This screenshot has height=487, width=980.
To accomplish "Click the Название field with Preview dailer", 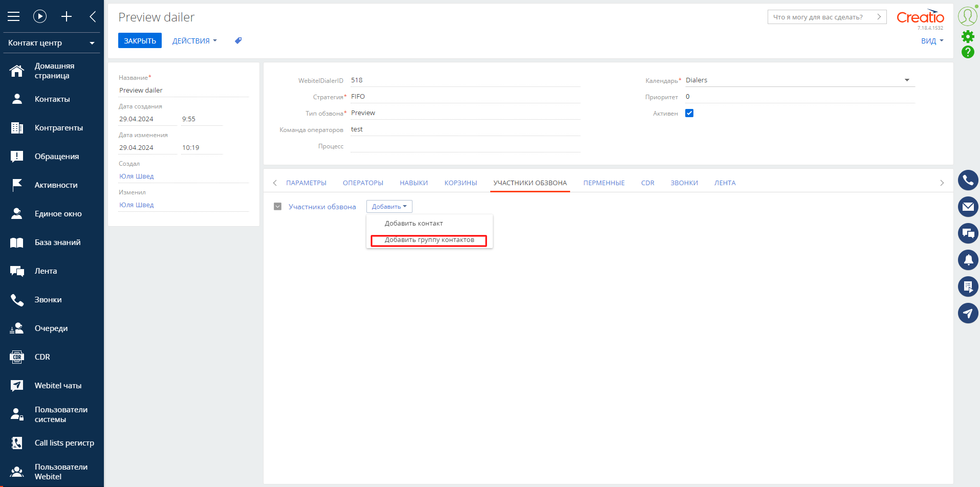I will click(184, 91).
